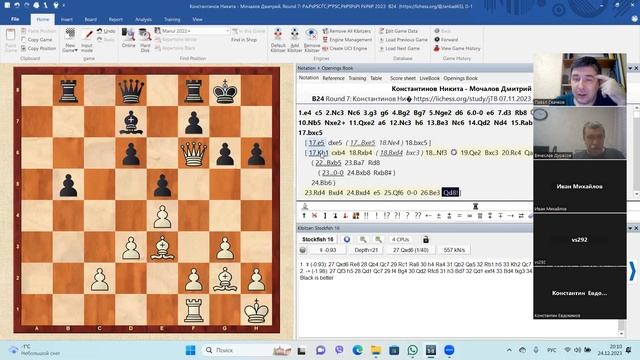Switch to the Analysis ribbon tab

click(143, 19)
